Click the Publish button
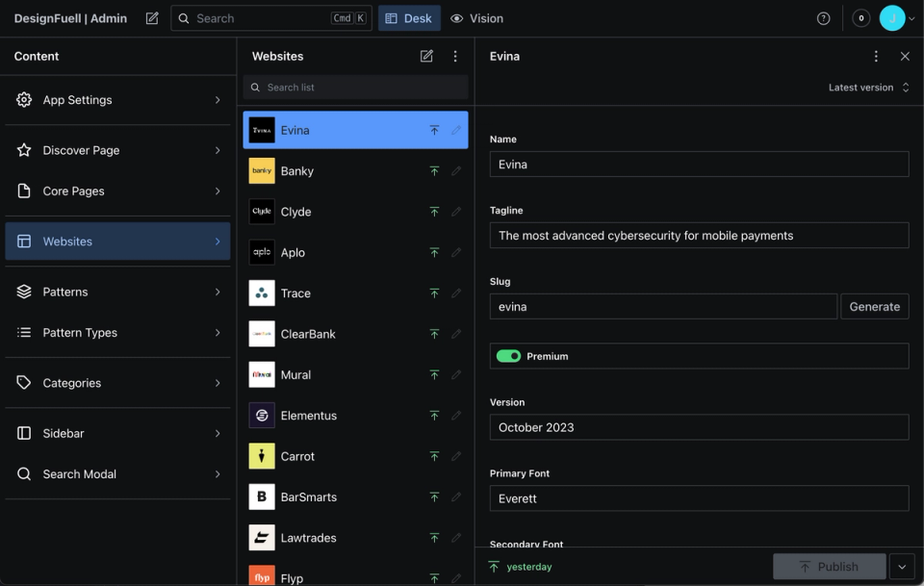 (829, 566)
